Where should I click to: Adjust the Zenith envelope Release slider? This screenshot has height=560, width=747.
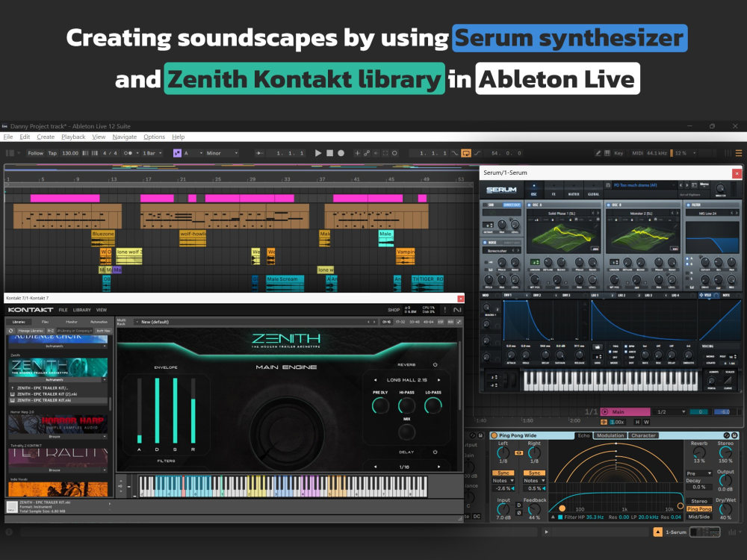(193, 411)
